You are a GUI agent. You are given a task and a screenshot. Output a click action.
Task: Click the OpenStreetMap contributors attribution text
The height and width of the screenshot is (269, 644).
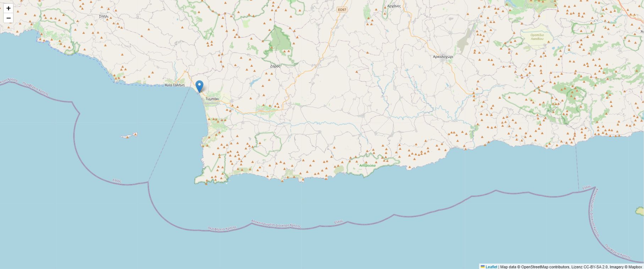tap(545, 267)
